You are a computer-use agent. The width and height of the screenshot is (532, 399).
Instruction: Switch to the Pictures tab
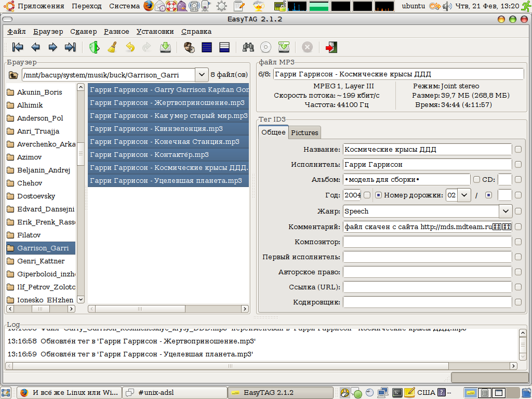pos(304,132)
